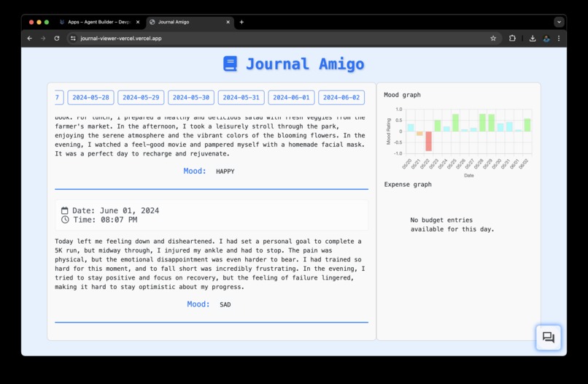588x384 pixels.
Task: Open the Chrome profile avatar
Action: [x=546, y=38]
